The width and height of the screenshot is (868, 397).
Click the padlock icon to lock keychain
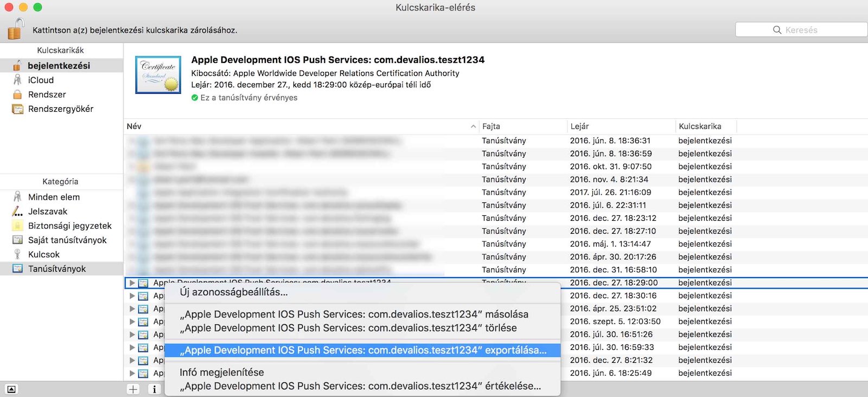point(16,29)
